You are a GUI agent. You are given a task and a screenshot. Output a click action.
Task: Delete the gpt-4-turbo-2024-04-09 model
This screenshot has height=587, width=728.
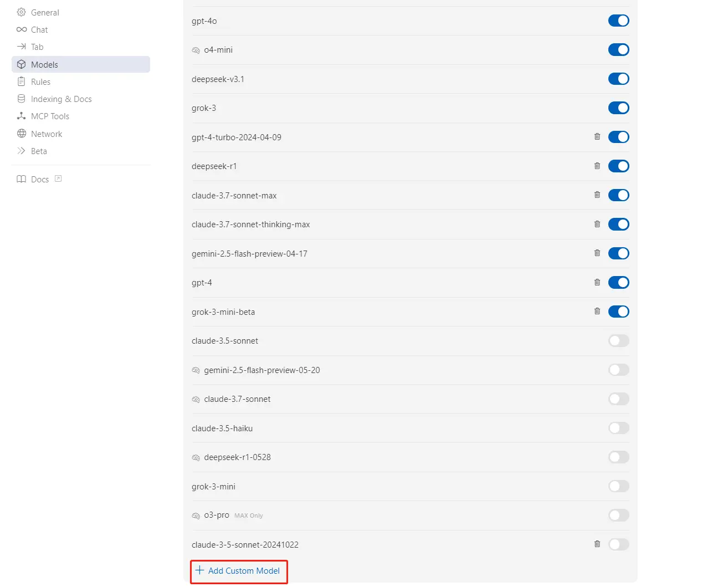(597, 136)
